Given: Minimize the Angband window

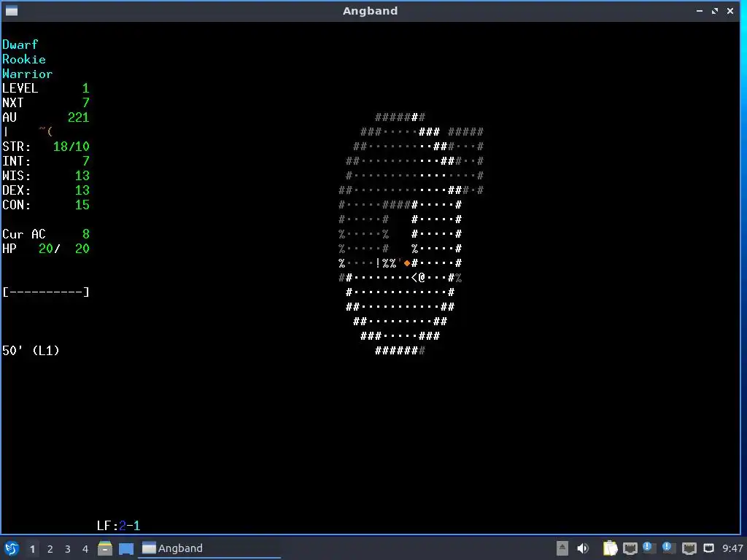Looking at the screenshot, I should click(x=700, y=10).
